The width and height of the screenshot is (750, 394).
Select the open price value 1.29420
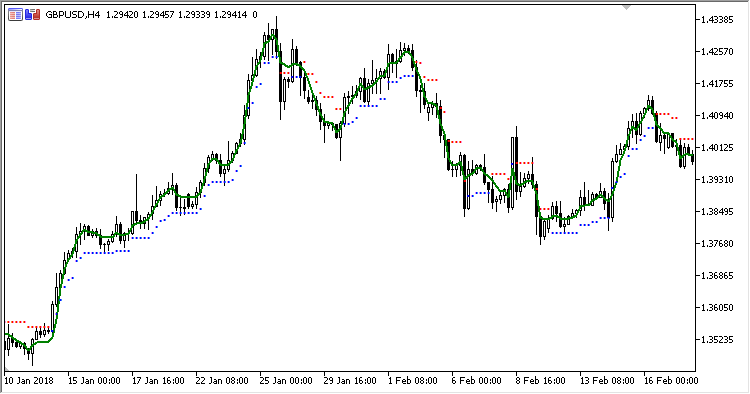(x=122, y=15)
